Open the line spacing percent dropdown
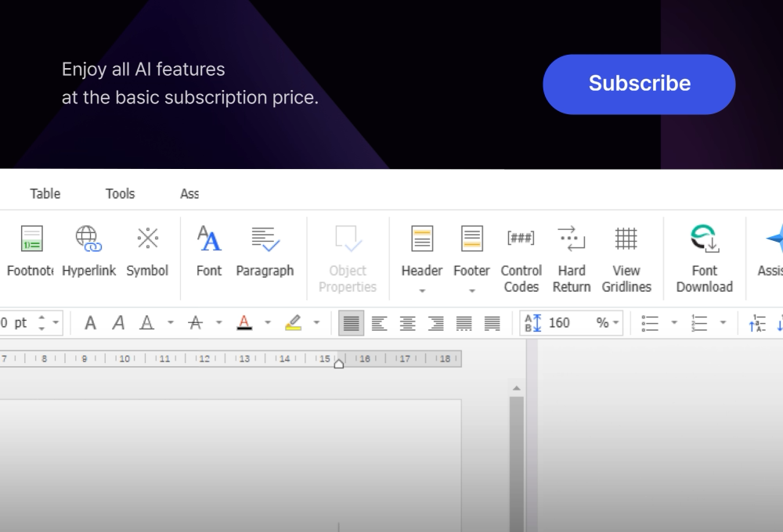 (x=615, y=323)
